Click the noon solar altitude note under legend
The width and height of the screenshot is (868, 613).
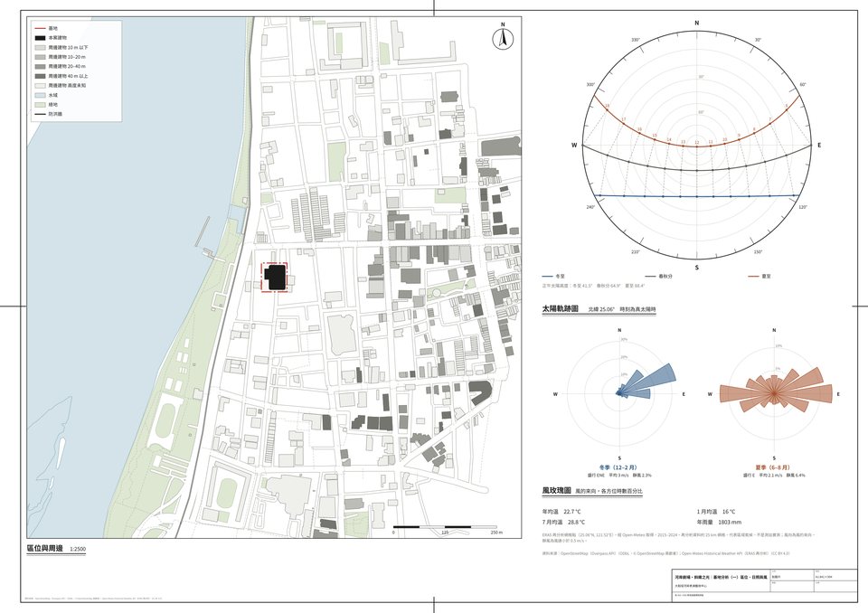click(593, 286)
